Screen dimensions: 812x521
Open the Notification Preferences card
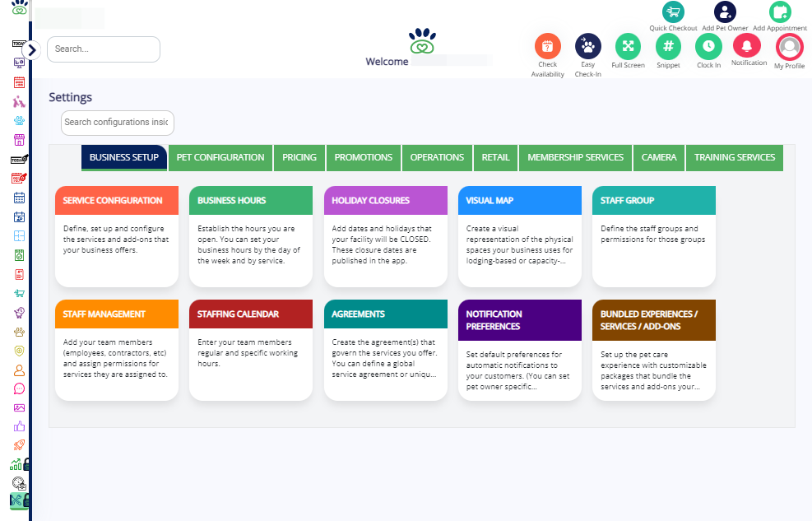point(520,350)
